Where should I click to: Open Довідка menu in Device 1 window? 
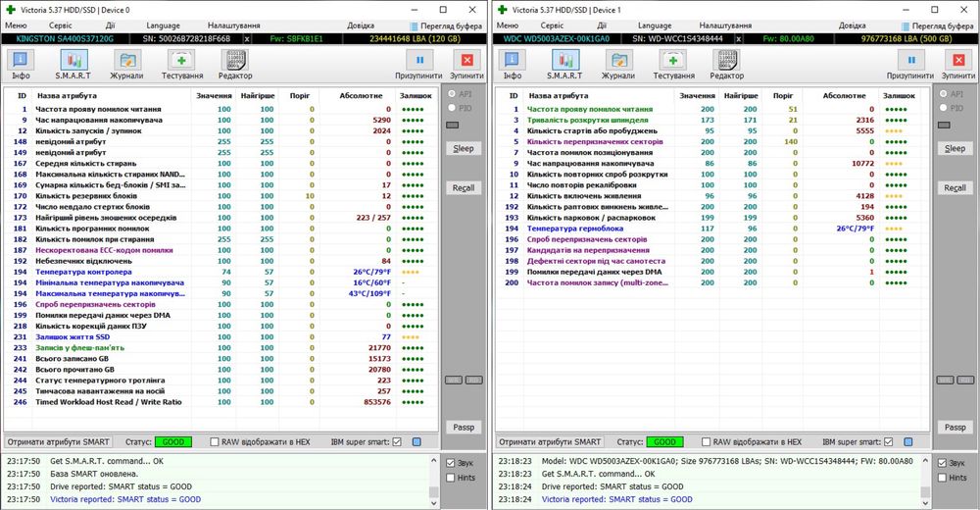coord(852,25)
